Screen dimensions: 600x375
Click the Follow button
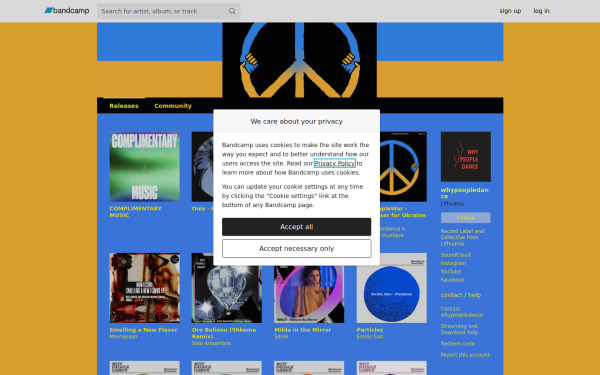click(x=466, y=218)
